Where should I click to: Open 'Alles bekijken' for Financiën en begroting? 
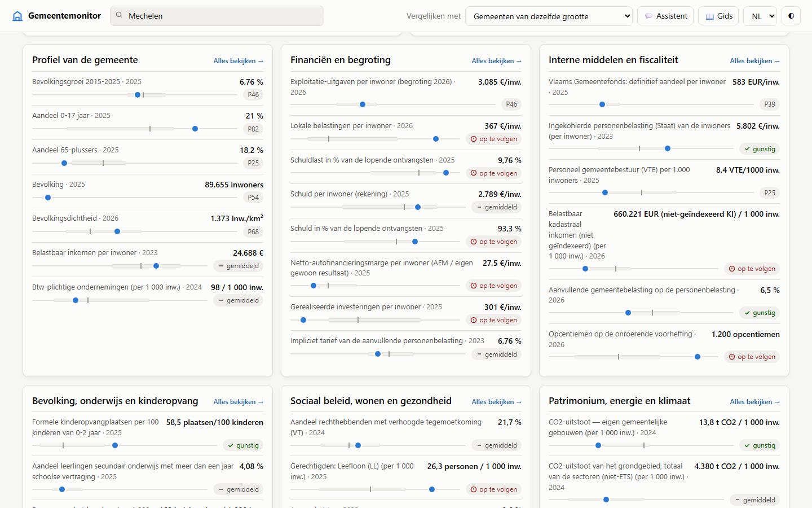coord(496,61)
